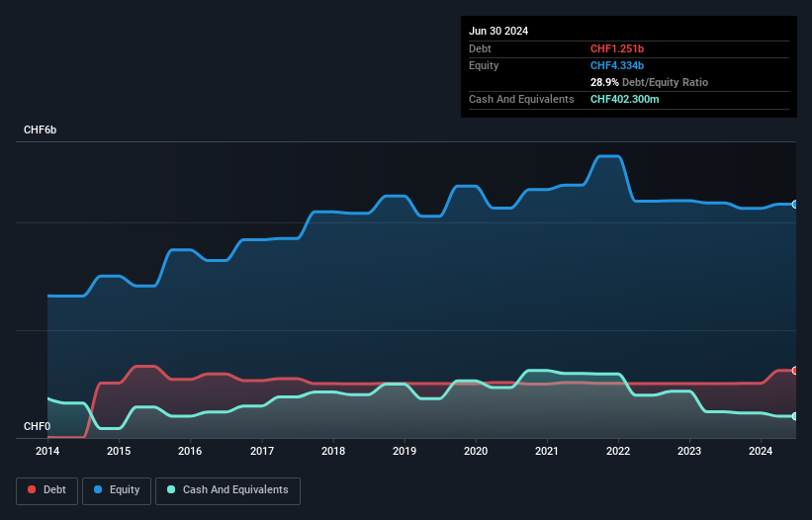
Task: Click the CHF1.251b Debt value in tooltip
Action: [x=617, y=48]
